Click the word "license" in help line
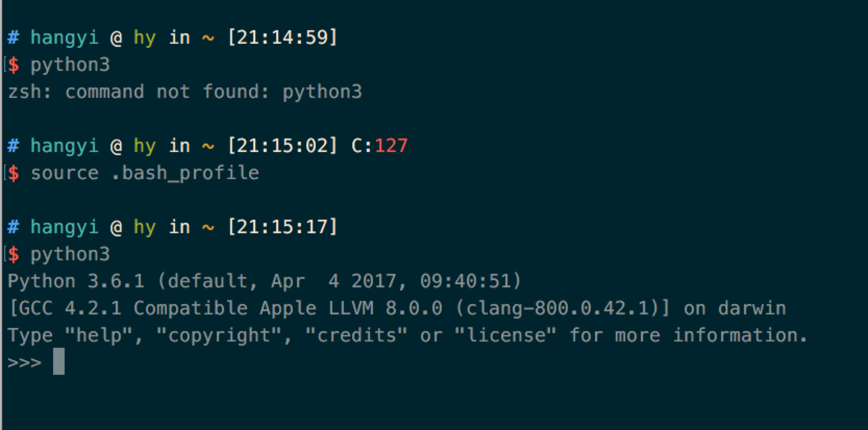The width and height of the screenshot is (868, 430). click(x=505, y=335)
